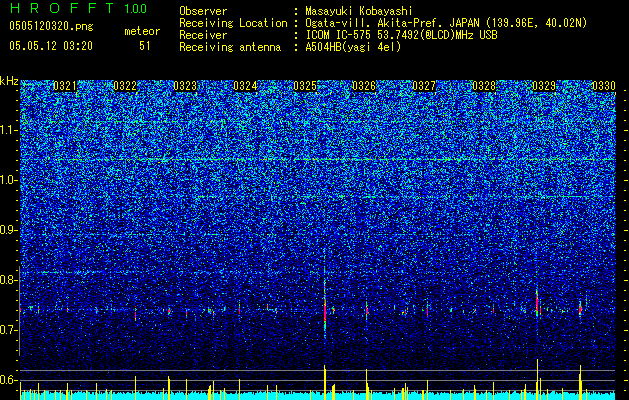
Task: Click the 0.8 frequency axis label
Action: click(x=8, y=280)
